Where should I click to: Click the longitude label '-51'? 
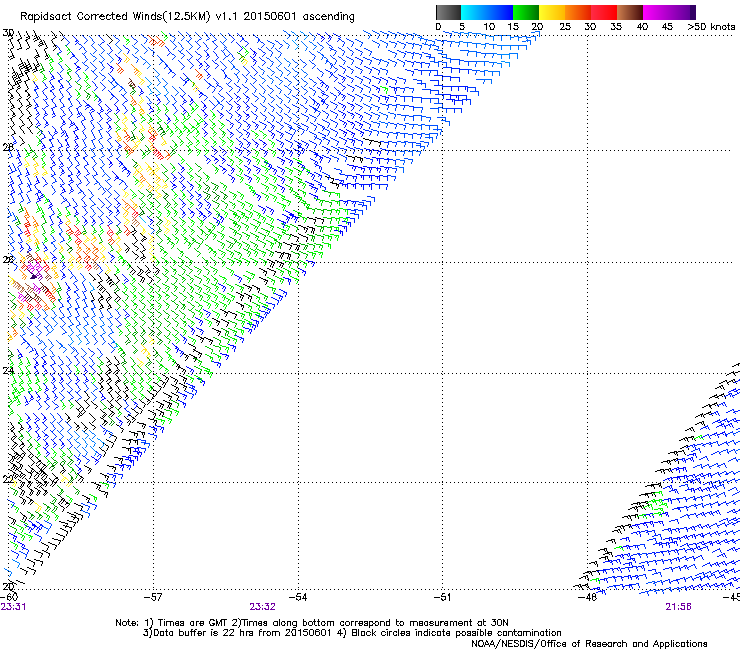(x=442, y=597)
